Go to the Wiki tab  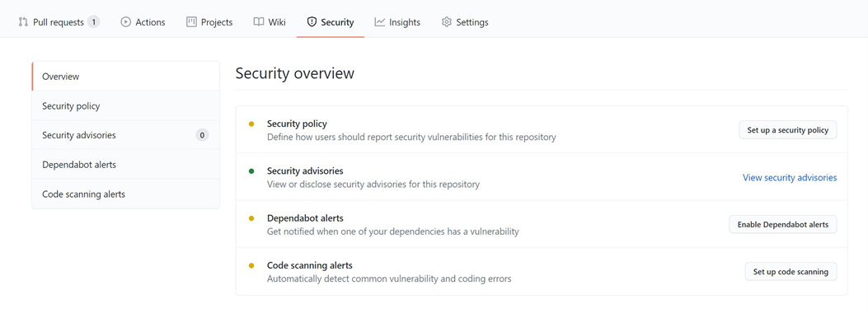(270, 22)
